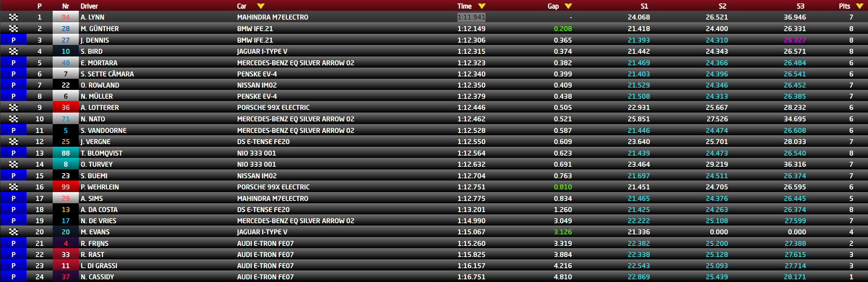Open the Pits column dropdown arrow
This screenshot has width=868, height=282.
coord(860,6)
